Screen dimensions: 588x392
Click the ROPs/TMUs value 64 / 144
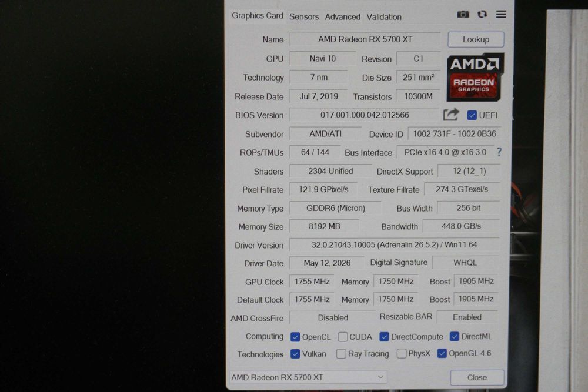315,152
